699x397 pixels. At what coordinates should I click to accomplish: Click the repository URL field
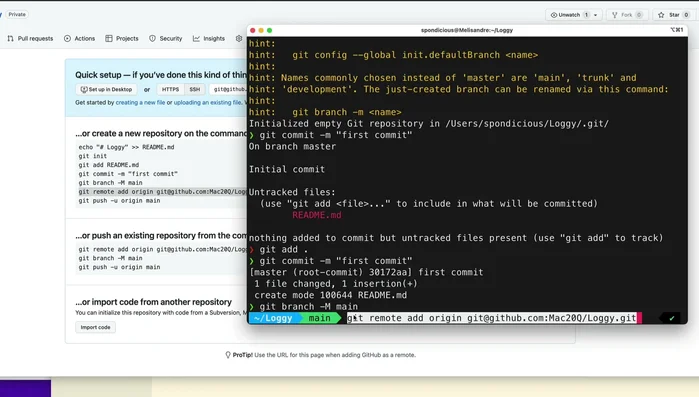point(228,90)
